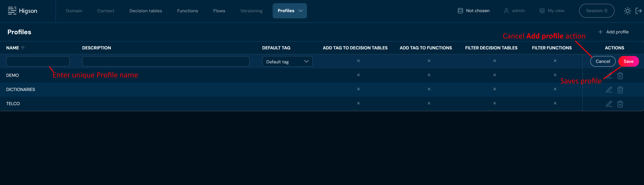Sort by the NAME column header
The image size is (644, 185).
pos(13,48)
